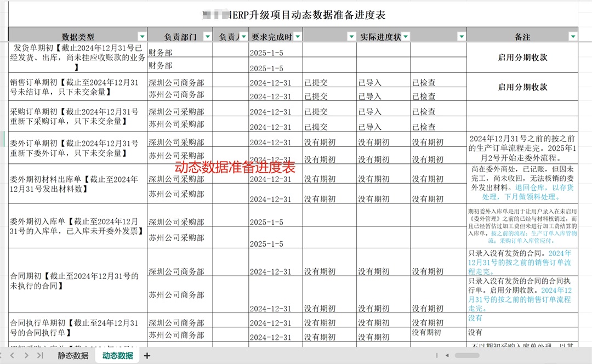
Task: Click the horizontal scrollbar thumb
Action: pos(467,356)
